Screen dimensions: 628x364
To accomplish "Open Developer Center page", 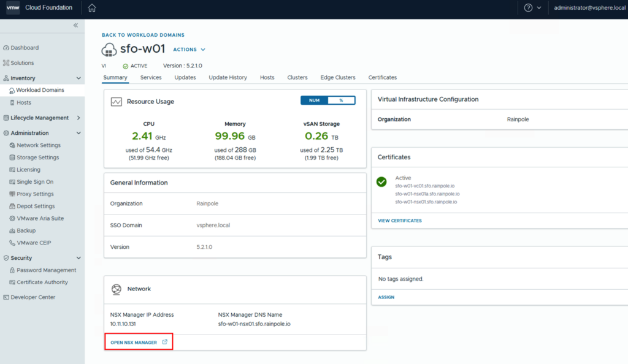I will click(33, 297).
